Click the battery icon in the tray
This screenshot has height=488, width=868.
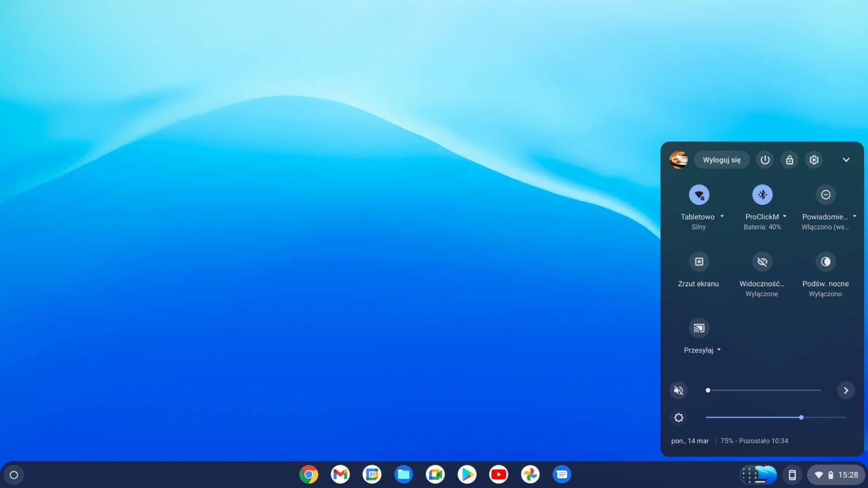[831, 475]
